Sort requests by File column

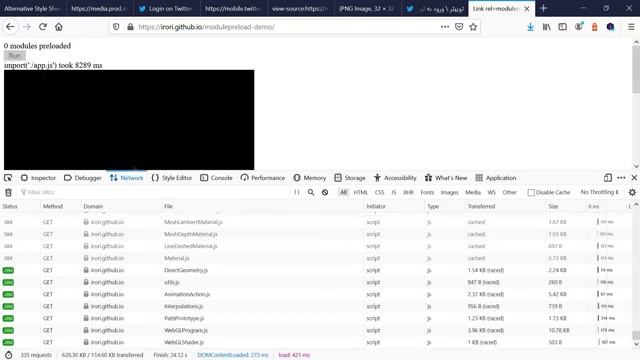263,206
